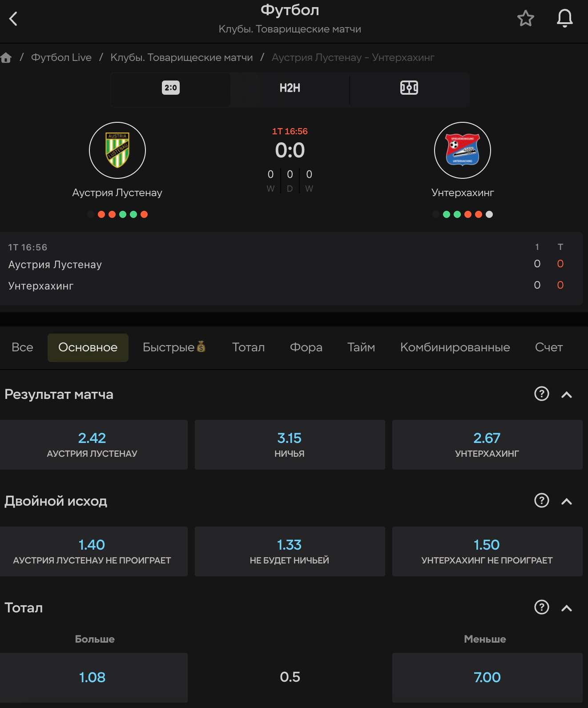Collapse the Результат матча section
588x708 pixels.
click(x=567, y=394)
